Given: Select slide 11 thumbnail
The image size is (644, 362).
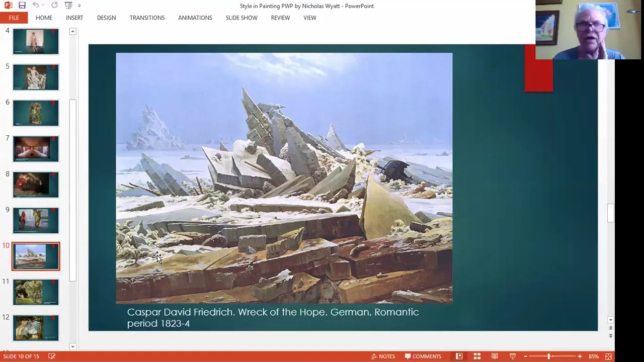Looking at the screenshot, I should click(36, 292).
